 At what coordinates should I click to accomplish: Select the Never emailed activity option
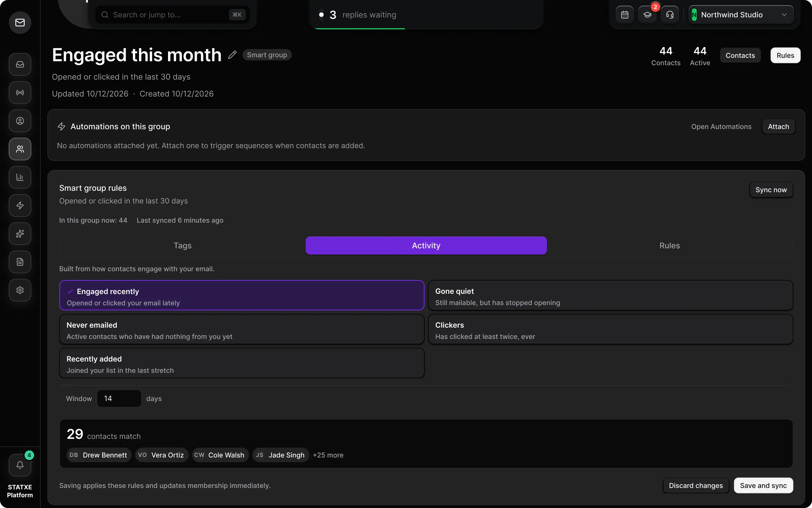pos(242,329)
